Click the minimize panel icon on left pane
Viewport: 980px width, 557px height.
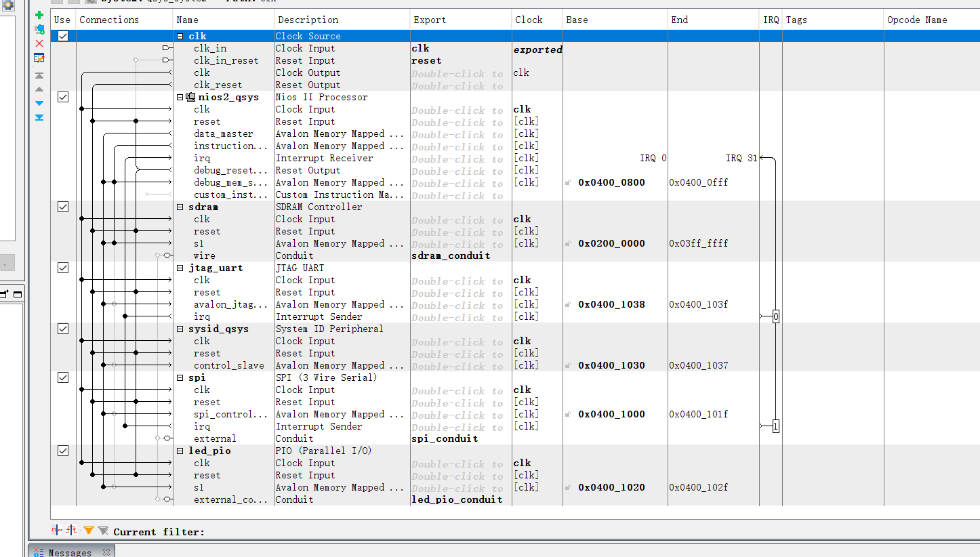click(4, 294)
